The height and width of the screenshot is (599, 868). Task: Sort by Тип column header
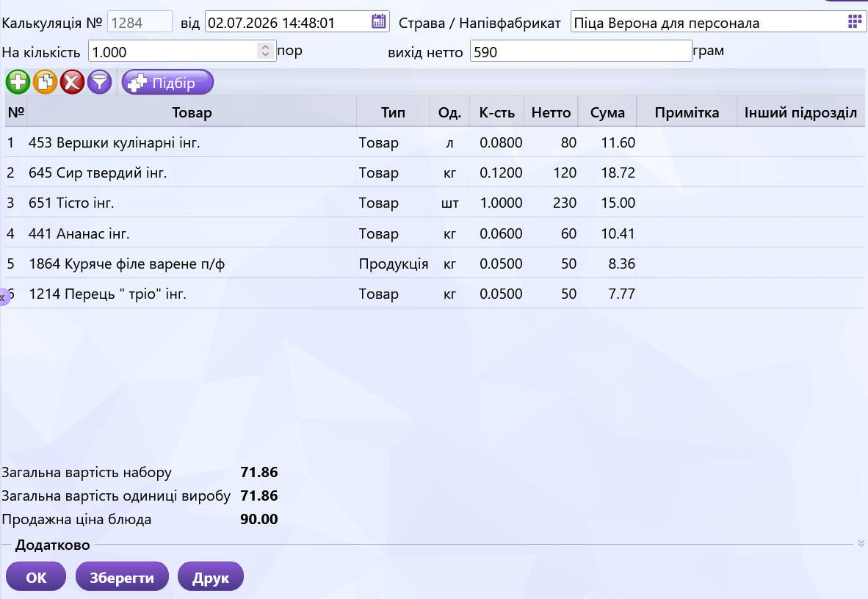[393, 112]
